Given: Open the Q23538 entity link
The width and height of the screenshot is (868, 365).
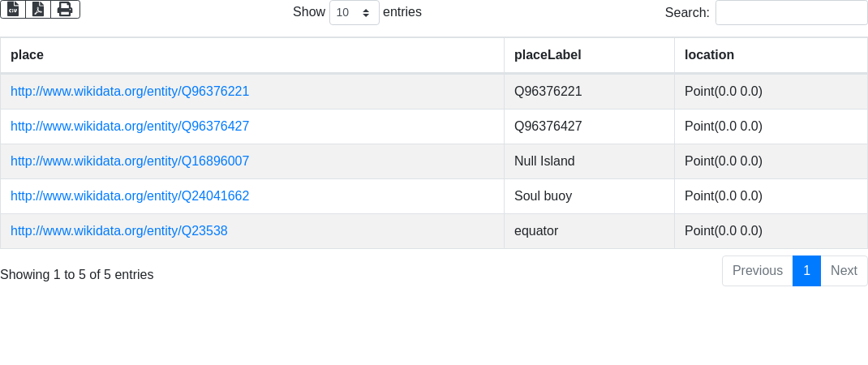Looking at the screenshot, I should pos(119,231).
